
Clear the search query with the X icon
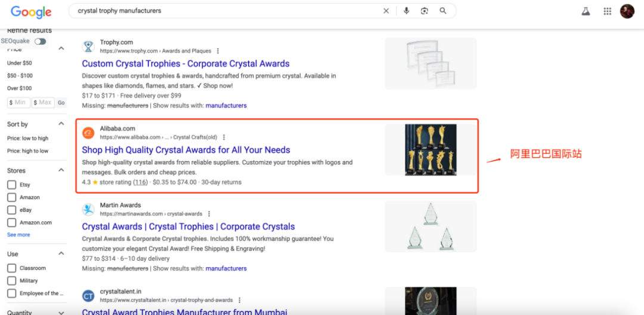[386, 11]
